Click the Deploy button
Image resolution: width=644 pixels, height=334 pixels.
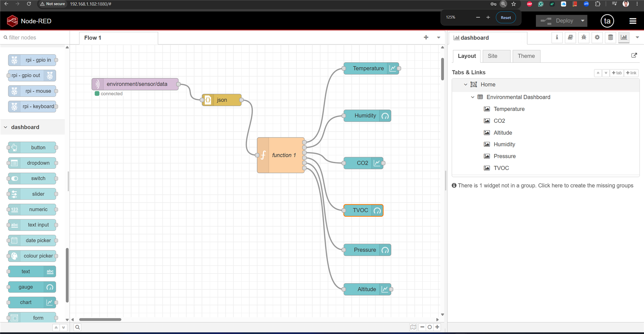[557, 21]
